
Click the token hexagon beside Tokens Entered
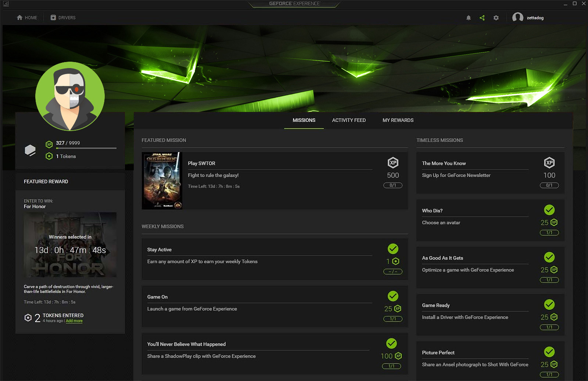pos(28,317)
